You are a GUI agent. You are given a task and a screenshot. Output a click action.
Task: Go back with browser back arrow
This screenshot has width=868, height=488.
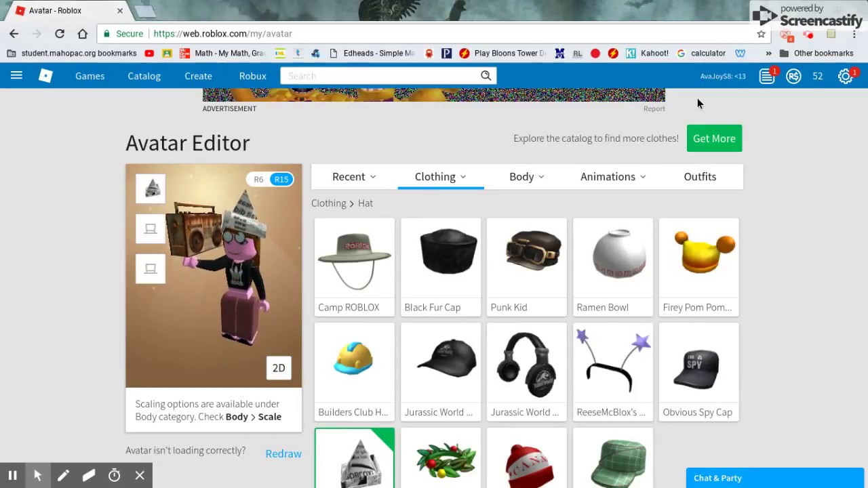14,33
